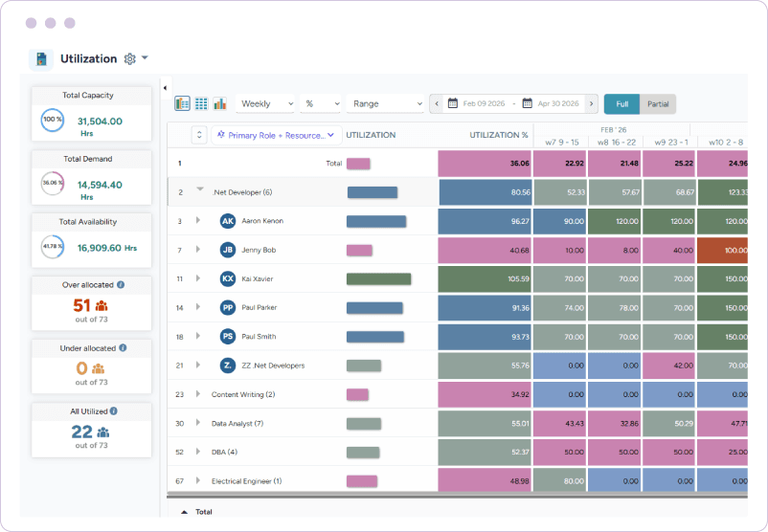
Task: Click Kai Xavier 105.59 utilization cell
Action: (x=485, y=279)
